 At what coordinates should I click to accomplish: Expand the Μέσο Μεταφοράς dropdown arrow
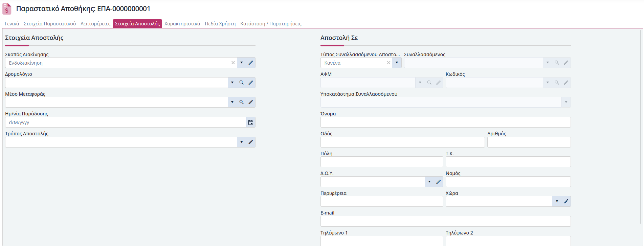(x=232, y=102)
